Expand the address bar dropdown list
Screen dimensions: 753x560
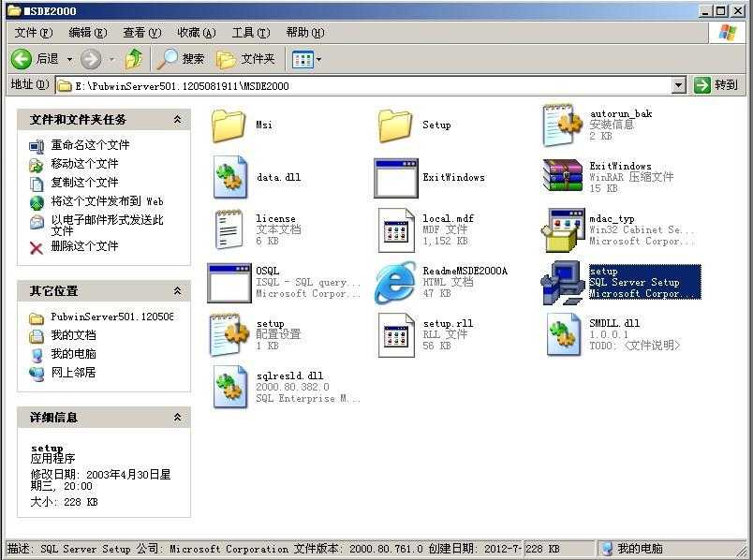click(x=678, y=86)
